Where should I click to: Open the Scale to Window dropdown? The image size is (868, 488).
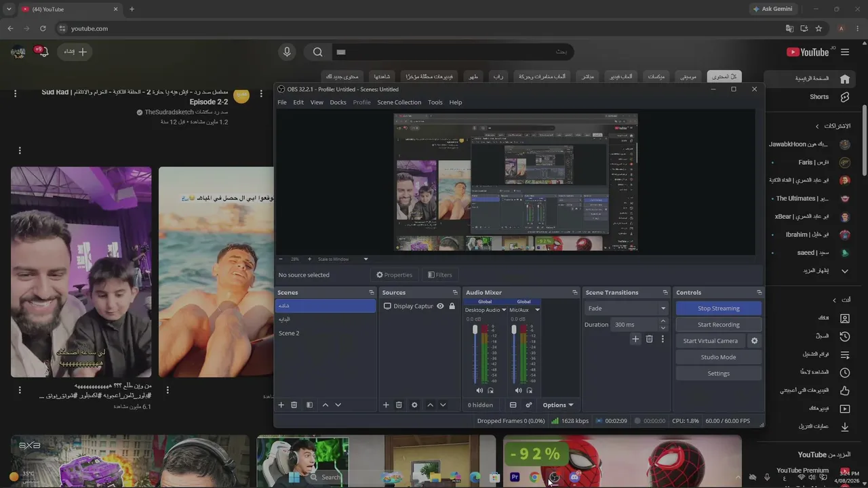(x=343, y=259)
